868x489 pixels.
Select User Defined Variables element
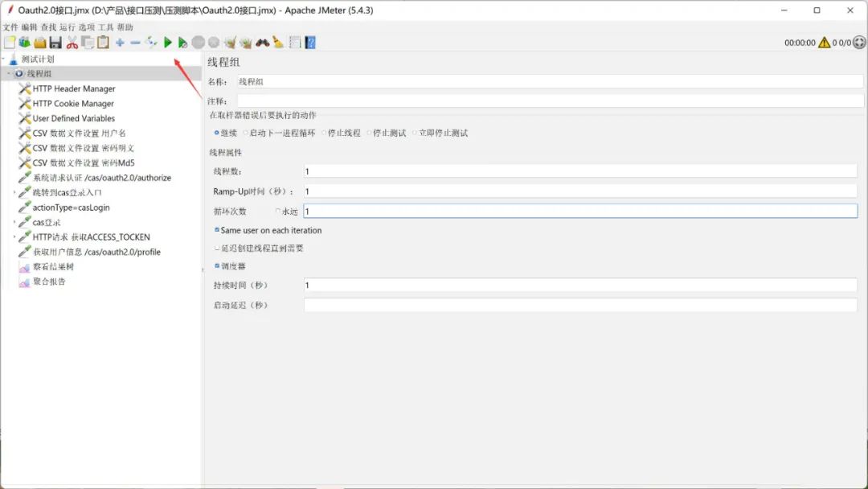[x=74, y=118]
